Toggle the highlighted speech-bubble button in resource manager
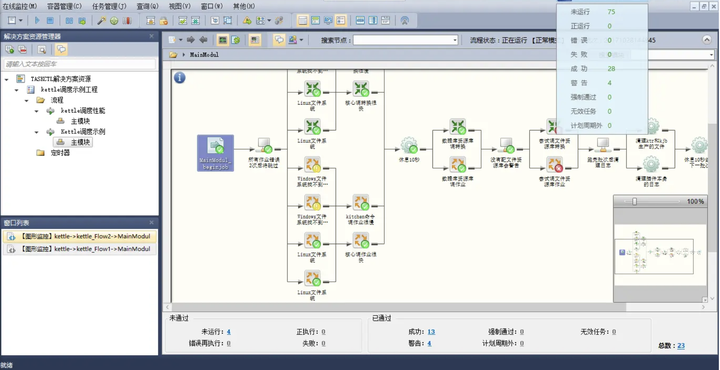The height and width of the screenshot is (370, 720). (61, 50)
